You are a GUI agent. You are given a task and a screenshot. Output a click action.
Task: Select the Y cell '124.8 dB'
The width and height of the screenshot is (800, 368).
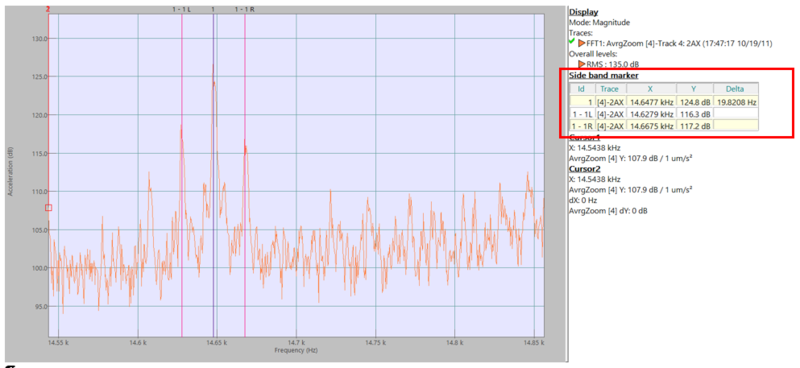tap(695, 102)
